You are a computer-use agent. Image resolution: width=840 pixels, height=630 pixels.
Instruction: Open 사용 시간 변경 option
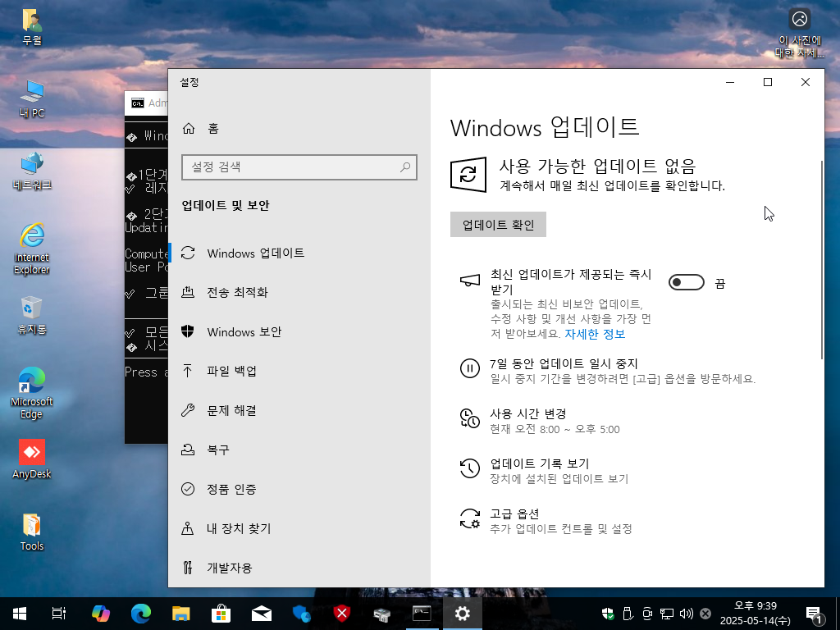click(x=540, y=421)
